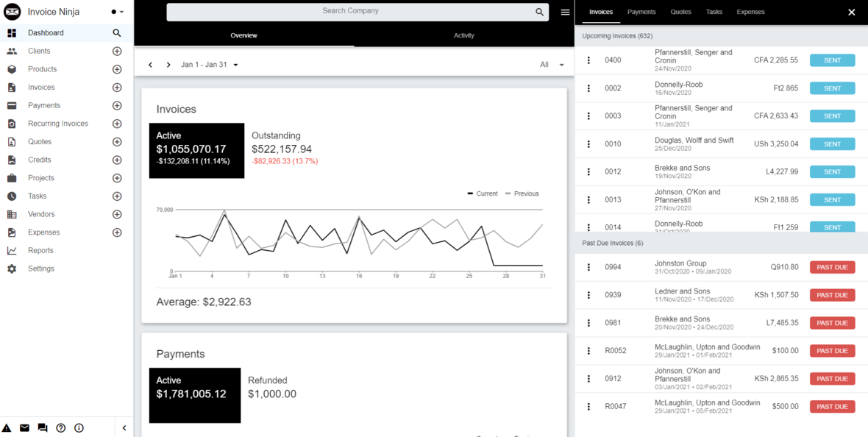Image resolution: width=868 pixels, height=437 pixels.
Task: Open the All currency filter dropdown
Action: point(552,65)
